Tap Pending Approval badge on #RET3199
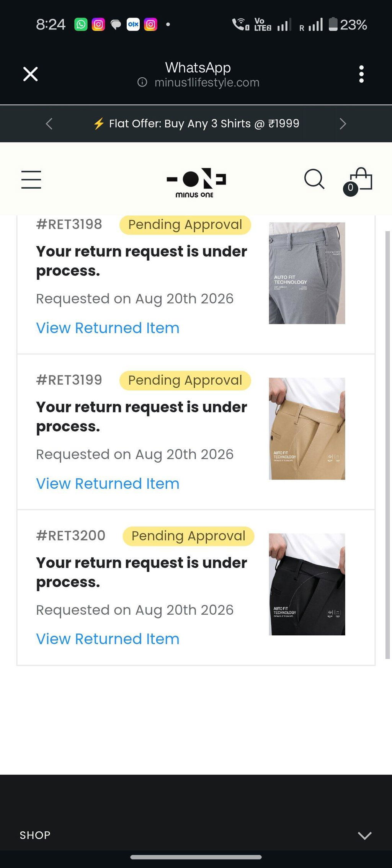392x868 pixels. click(185, 380)
